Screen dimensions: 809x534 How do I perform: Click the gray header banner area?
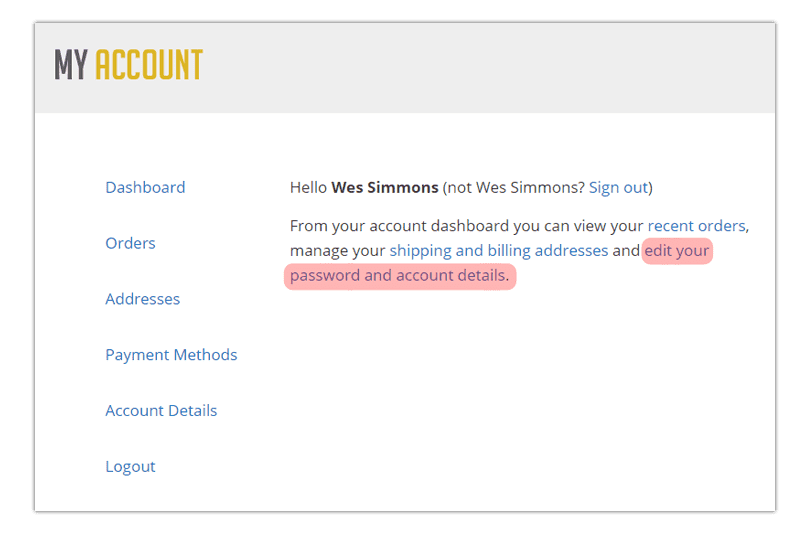click(405, 68)
